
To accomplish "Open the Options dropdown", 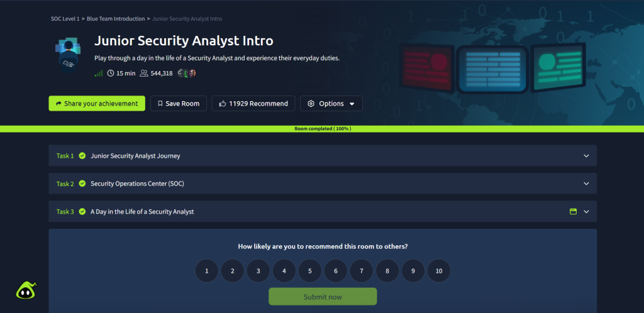I will pyautogui.click(x=331, y=104).
